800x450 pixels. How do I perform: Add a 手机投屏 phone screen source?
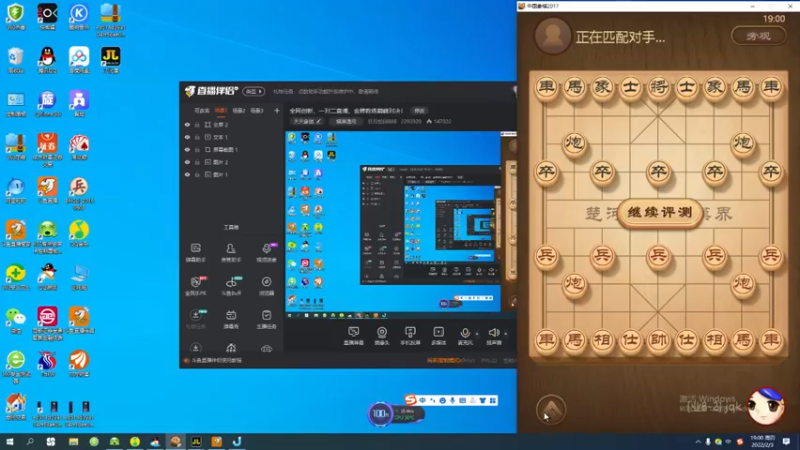point(410,336)
